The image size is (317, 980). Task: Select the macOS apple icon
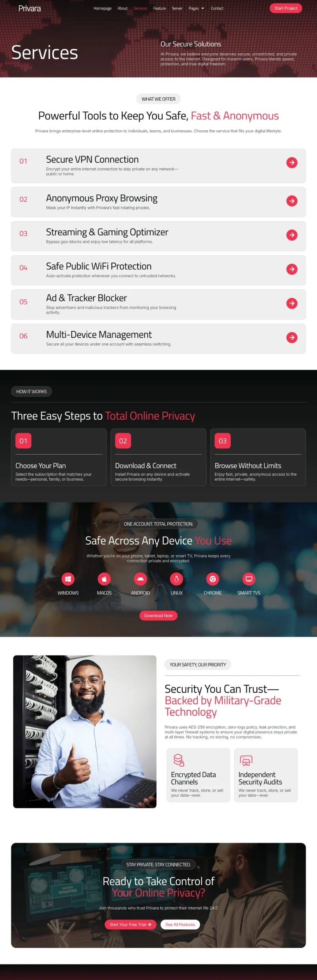(x=104, y=579)
